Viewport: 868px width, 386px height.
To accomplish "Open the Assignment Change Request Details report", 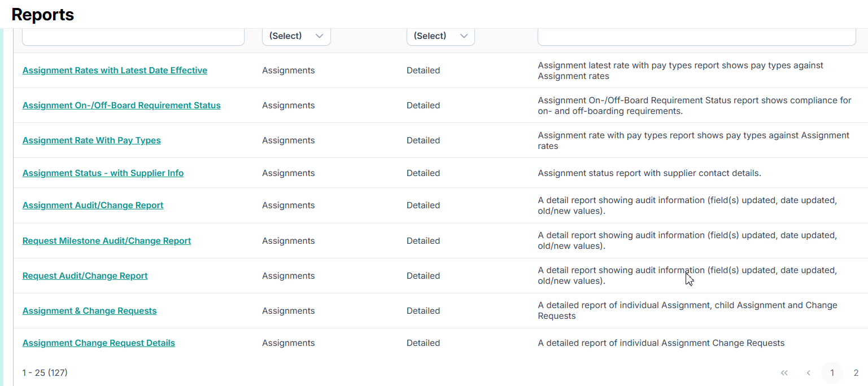I will [x=98, y=343].
